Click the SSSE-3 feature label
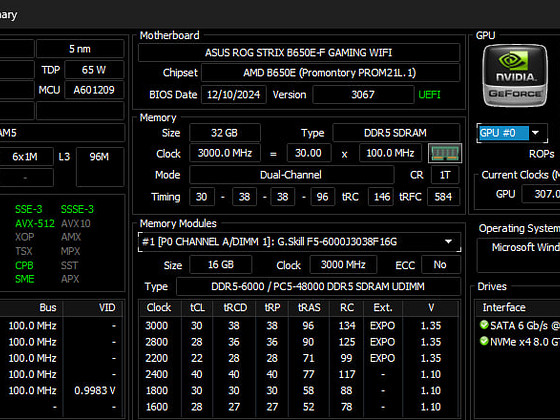Image resolution: width=560 pixels, height=420 pixels. [77, 209]
